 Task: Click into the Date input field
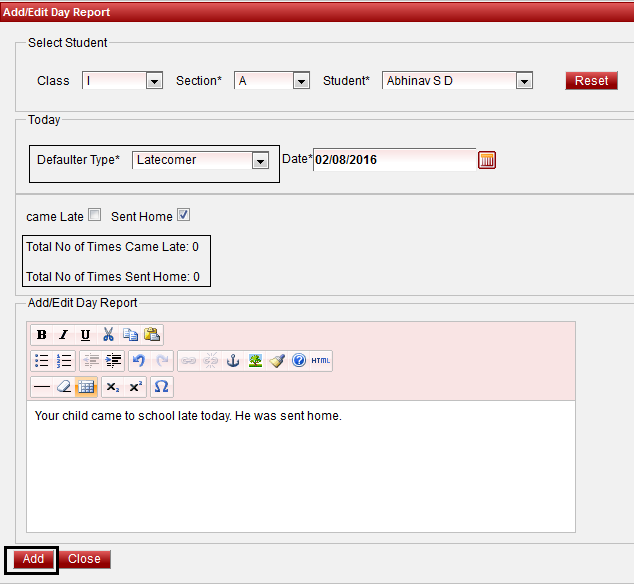[393, 160]
